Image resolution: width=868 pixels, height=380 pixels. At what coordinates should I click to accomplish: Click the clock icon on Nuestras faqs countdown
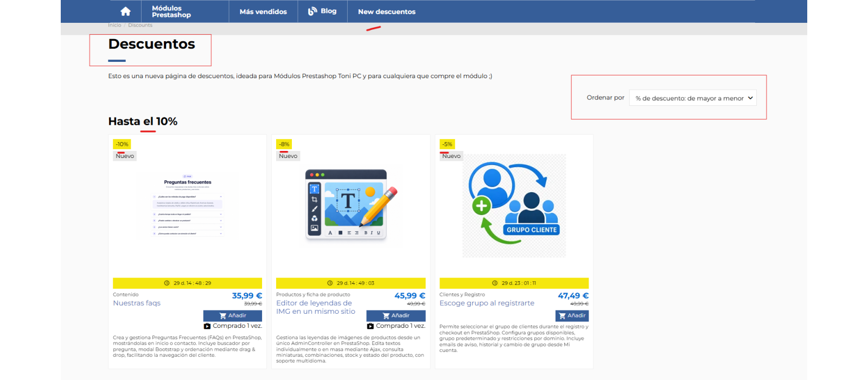[x=167, y=283]
